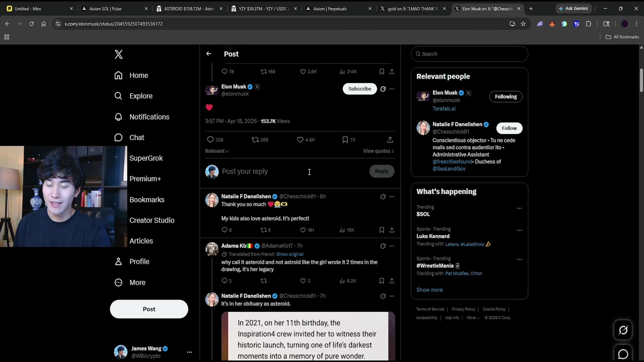
Task: Open the floating chat messages button
Action: click(x=623, y=354)
